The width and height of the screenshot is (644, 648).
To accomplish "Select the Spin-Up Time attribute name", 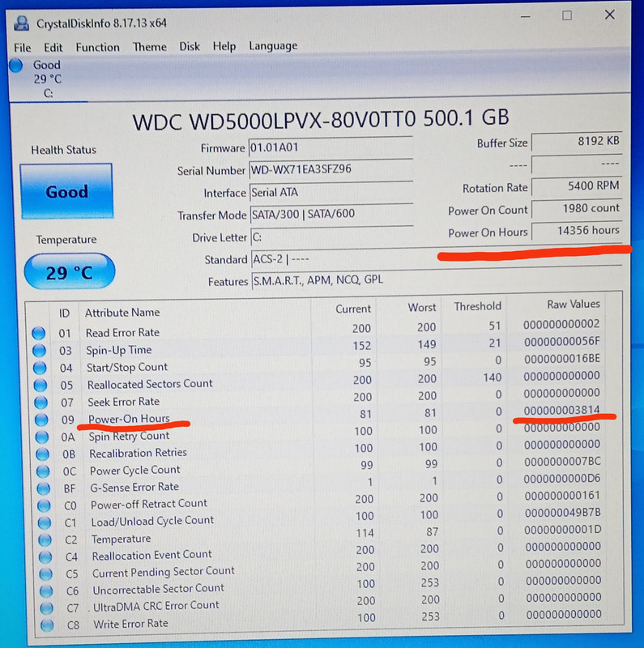I will point(118,350).
